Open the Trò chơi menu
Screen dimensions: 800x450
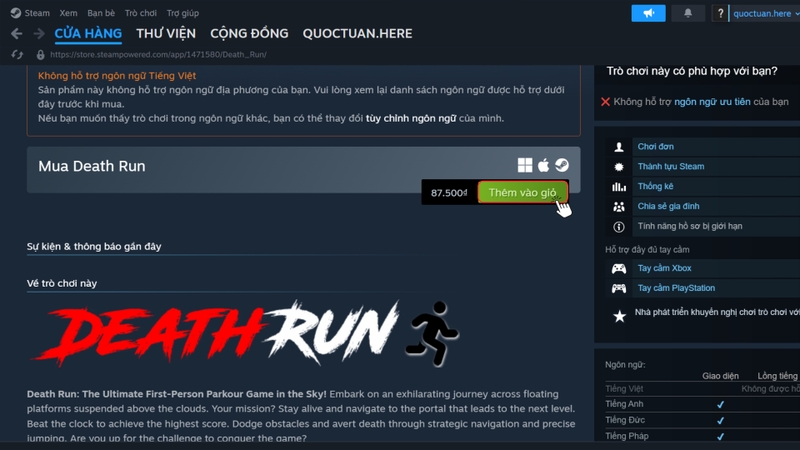tap(141, 13)
